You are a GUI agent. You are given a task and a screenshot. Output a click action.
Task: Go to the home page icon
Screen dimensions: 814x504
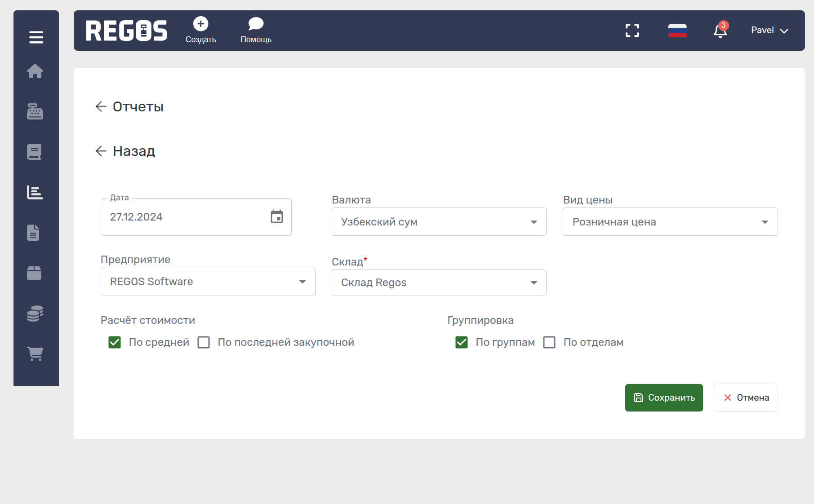[35, 71]
